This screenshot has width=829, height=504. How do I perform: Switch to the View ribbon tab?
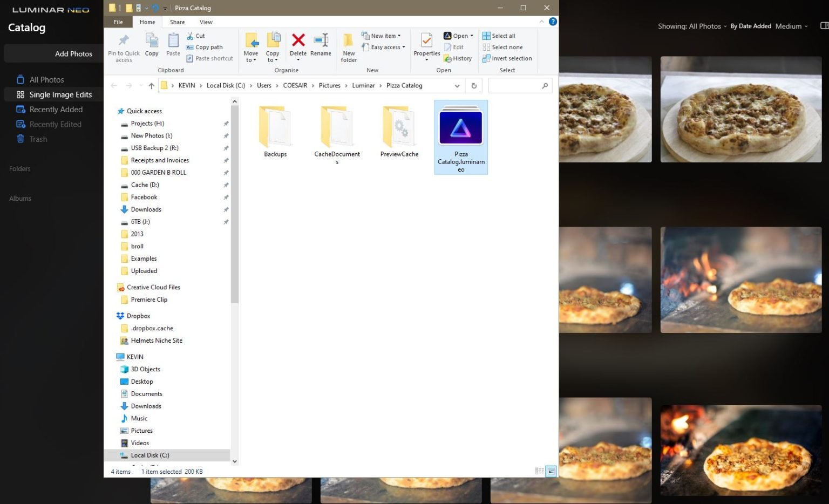(206, 22)
